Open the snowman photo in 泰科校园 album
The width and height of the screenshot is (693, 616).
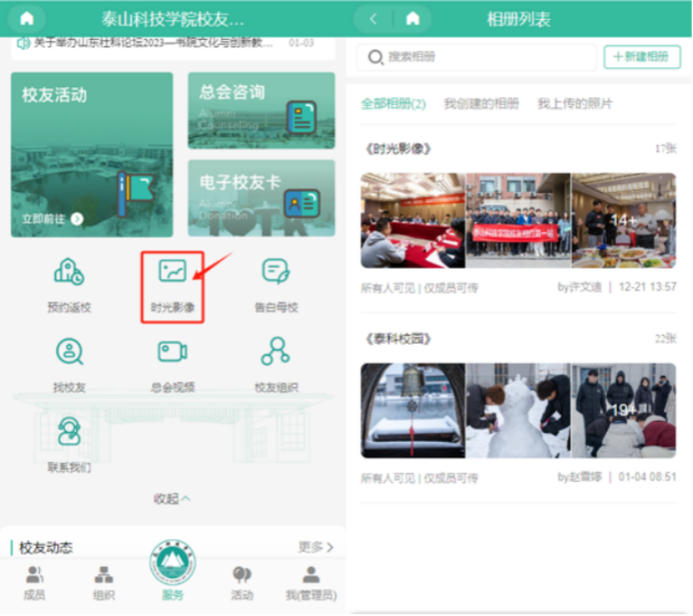518,411
